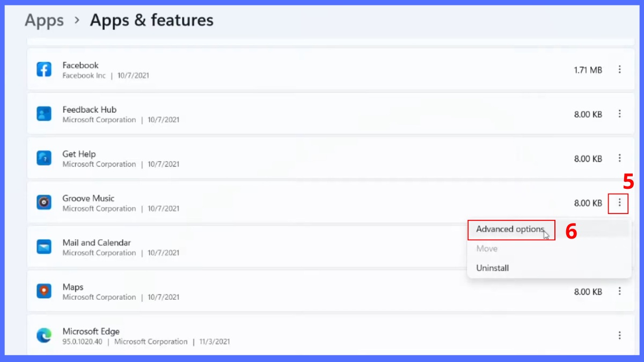Select the Feedback Hub app name
The image size is (644, 362).
point(89,109)
